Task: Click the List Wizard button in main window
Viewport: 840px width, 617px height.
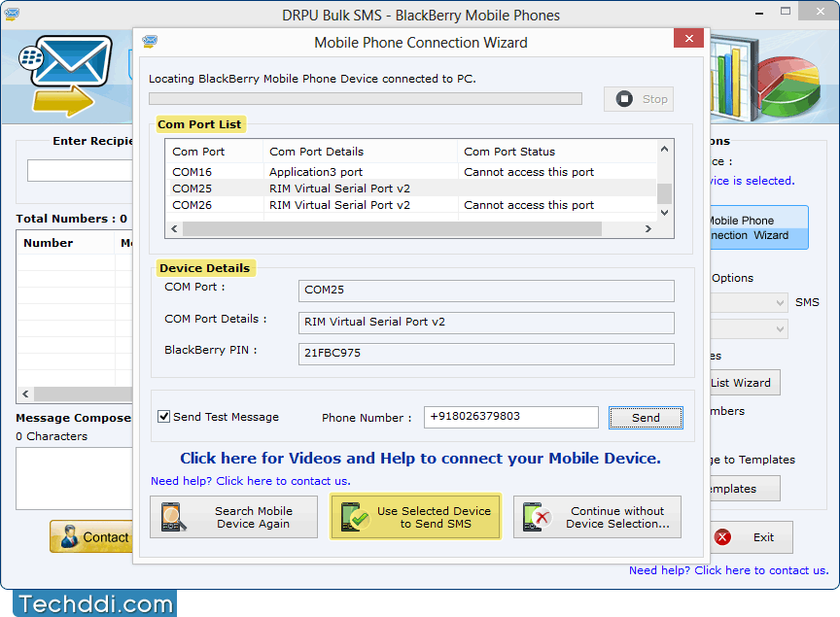Action: [745, 383]
